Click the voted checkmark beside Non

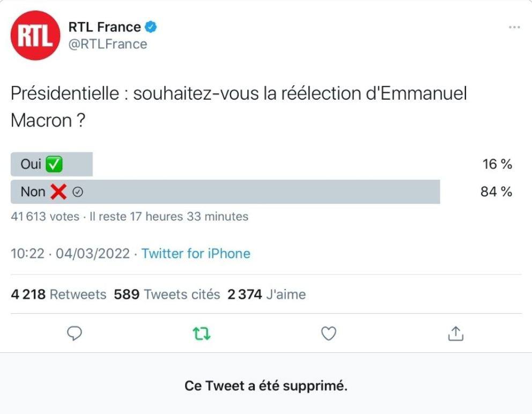tap(78, 192)
